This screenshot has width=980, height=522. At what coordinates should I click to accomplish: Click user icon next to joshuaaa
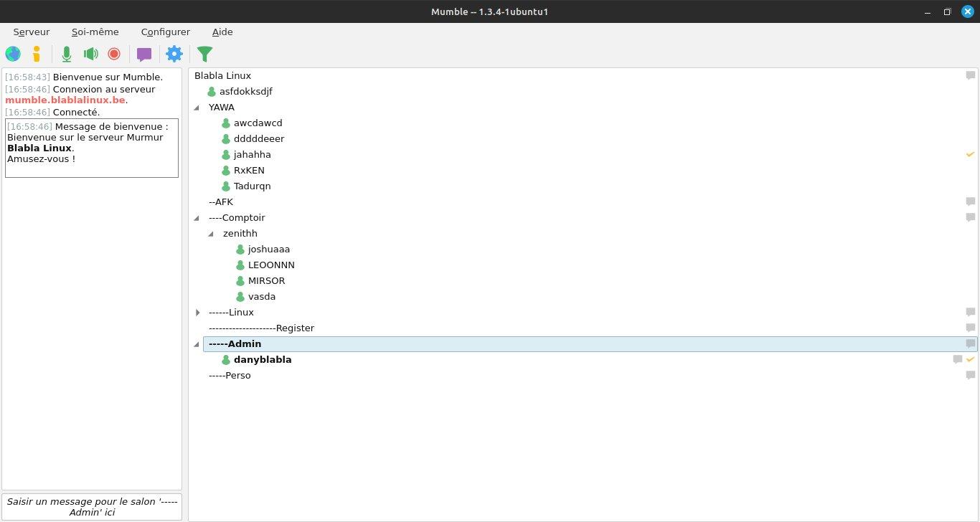[240, 250]
